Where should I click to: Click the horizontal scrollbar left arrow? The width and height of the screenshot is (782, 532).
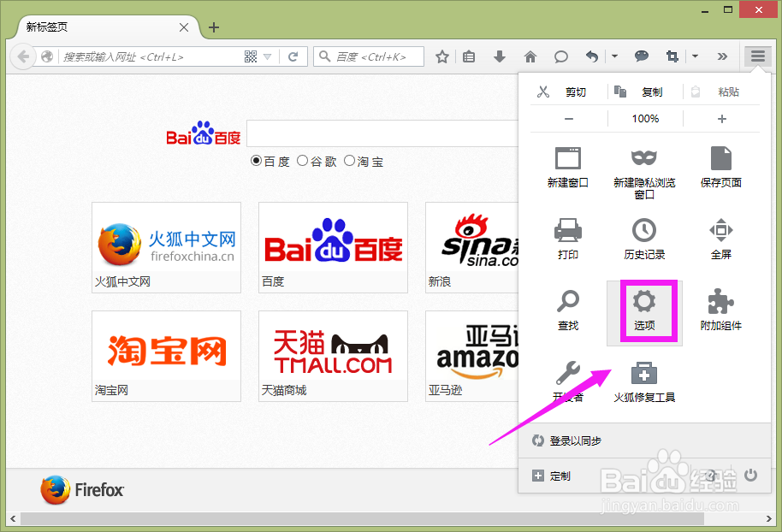click(x=13, y=518)
